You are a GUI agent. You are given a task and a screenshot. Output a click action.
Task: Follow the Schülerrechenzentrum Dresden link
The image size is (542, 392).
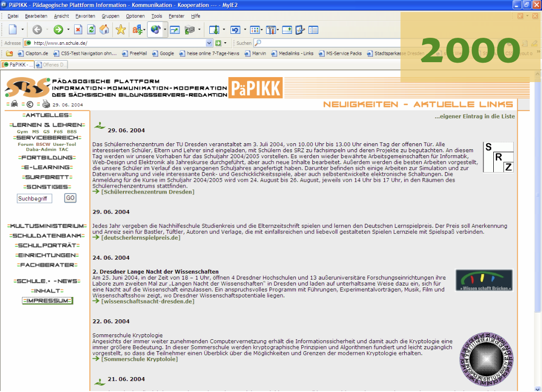(x=148, y=192)
